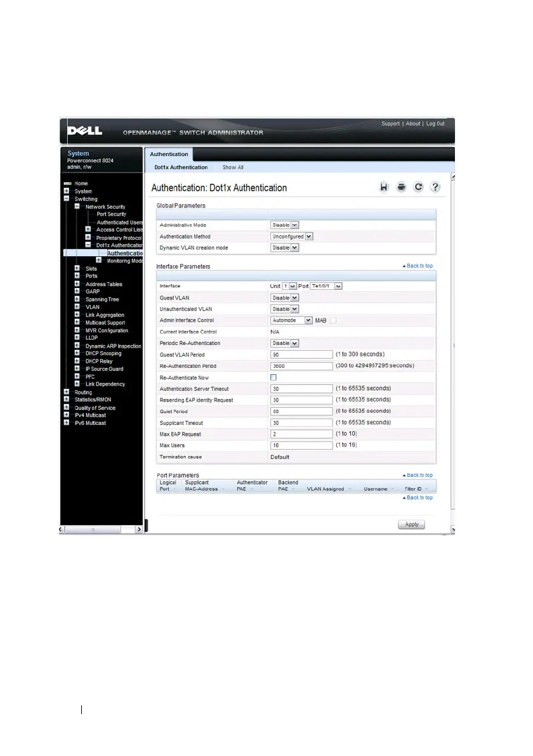Viewport: 533px width, 756px height.
Task: Click the sidebar horizontal scrollbar left arrow
Action: click(x=62, y=530)
